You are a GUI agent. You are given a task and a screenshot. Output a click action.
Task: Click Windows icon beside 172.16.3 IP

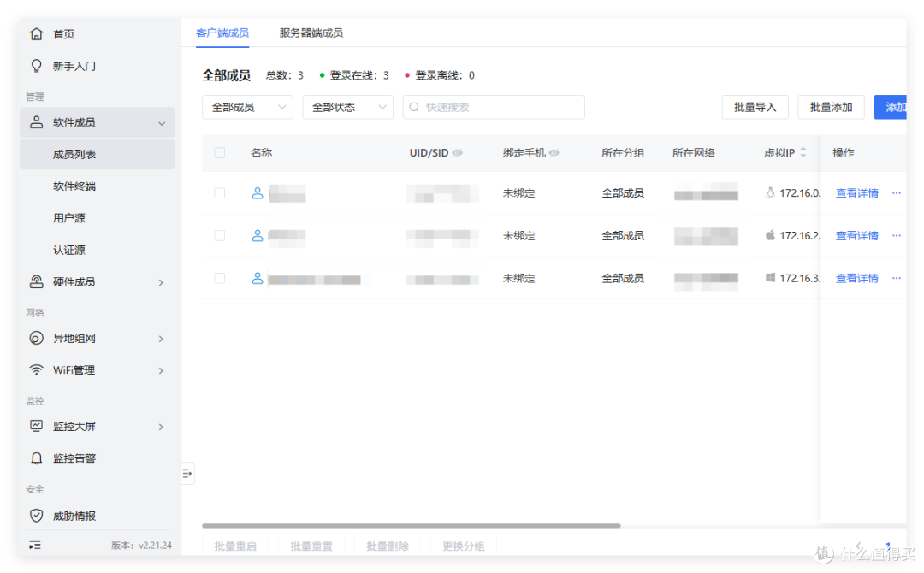point(770,277)
